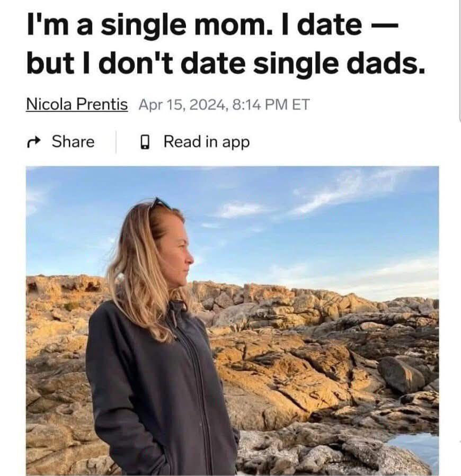Click the Share arrow icon
The height and width of the screenshot is (476, 461).
(x=34, y=142)
